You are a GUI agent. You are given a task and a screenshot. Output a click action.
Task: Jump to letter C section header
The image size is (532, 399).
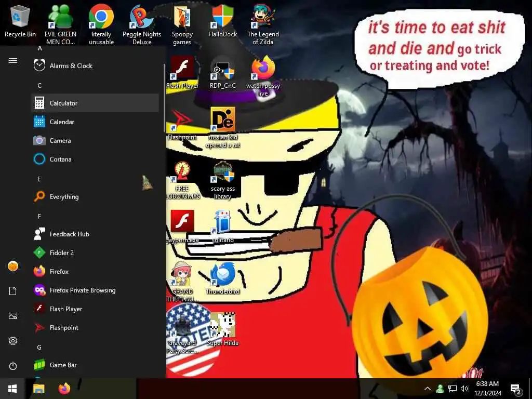pos(39,85)
